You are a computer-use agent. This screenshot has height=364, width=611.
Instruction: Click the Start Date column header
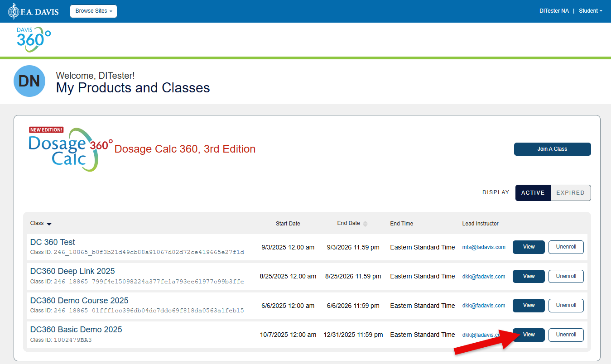[x=288, y=224]
